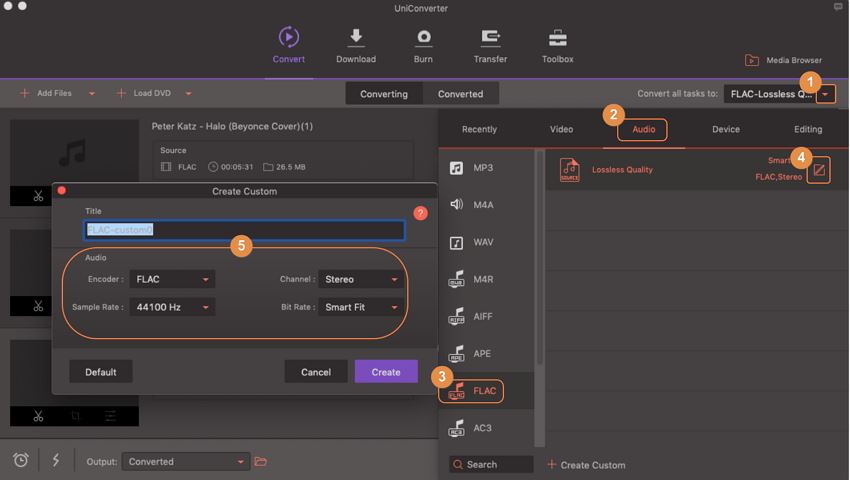
Task: Open the help question mark in Create Custom
Action: coord(420,213)
